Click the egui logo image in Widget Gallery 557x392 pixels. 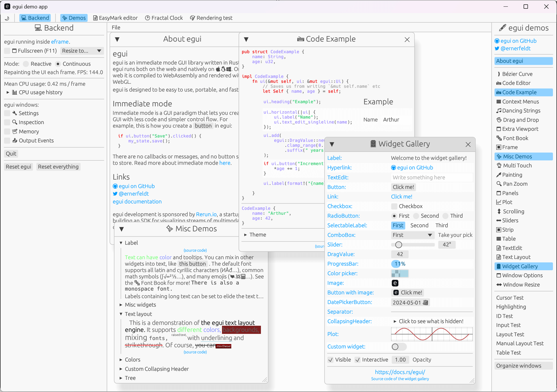click(x=395, y=283)
